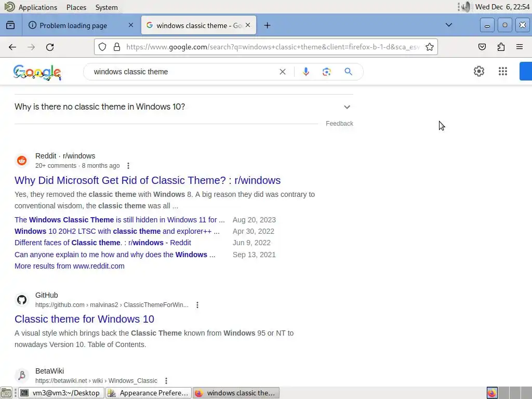Click More results from www.reddit.com
The image size is (532, 399).
tap(70, 266)
